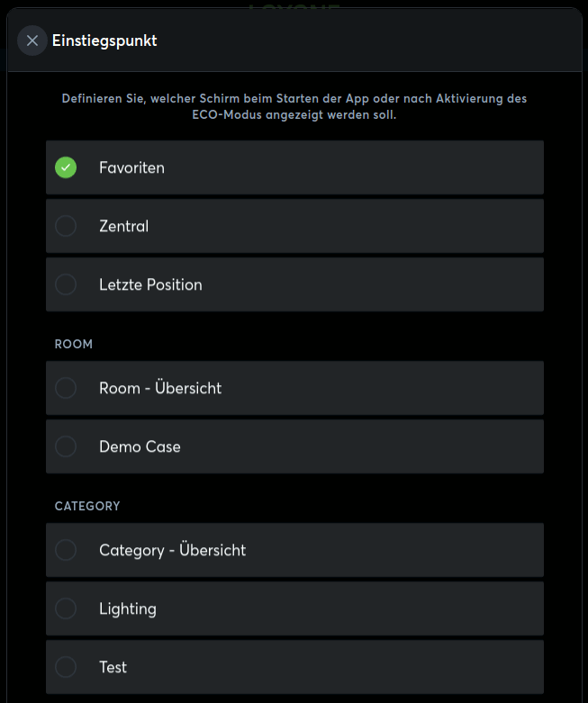Choose the Zentral entry label

tap(123, 226)
